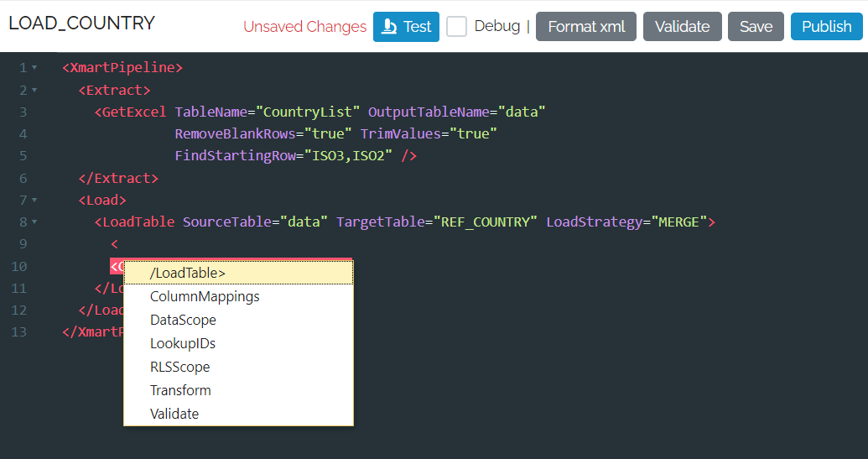Click the "MERGE" LoadStrategy value
The width and height of the screenshot is (868, 459).
678,222
